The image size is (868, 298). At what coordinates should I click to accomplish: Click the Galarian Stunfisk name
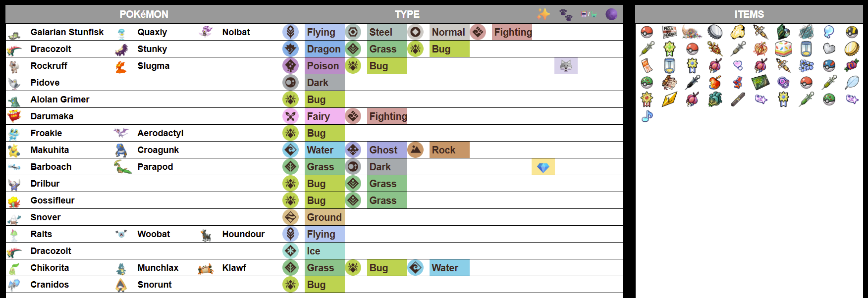coord(67,32)
